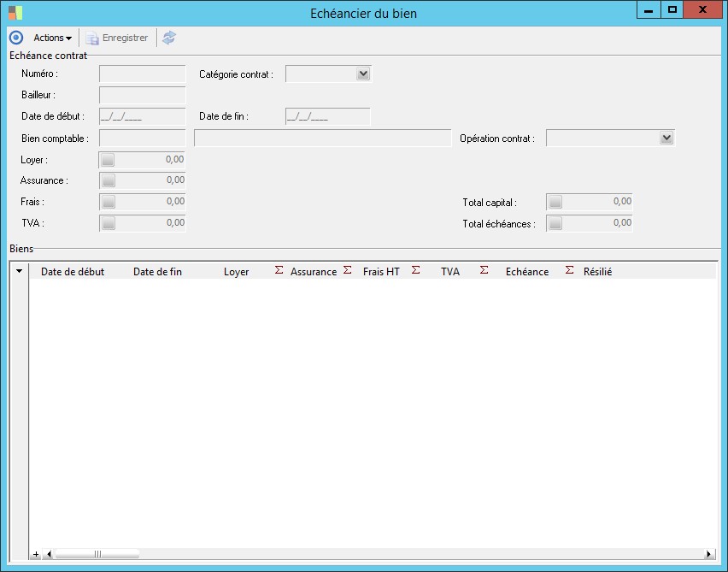This screenshot has height=572, width=728.
Task: Click the horizontal scrollbar thumb of Biens grid
Action: [x=97, y=554]
